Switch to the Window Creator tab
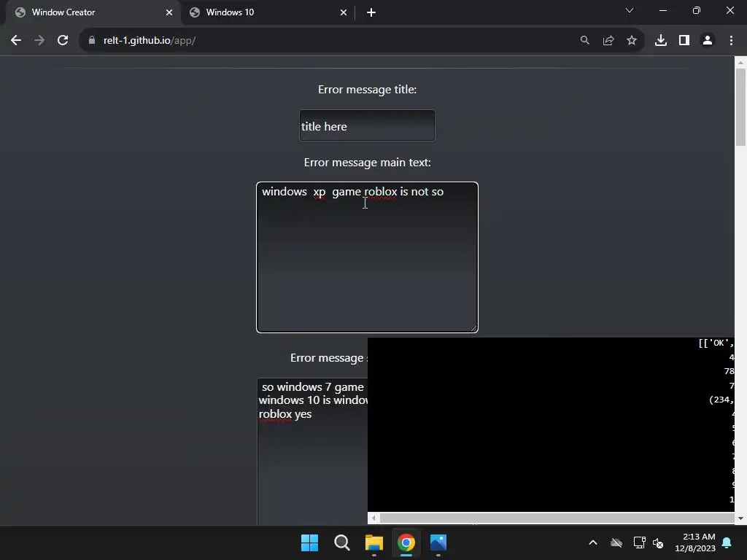 point(94,12)
